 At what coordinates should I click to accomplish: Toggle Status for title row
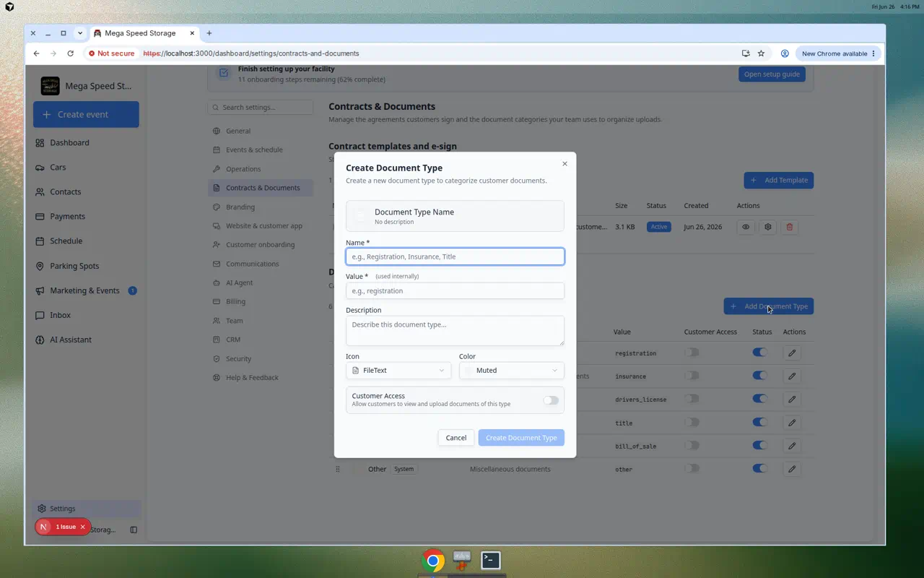(x=760, y=422)
